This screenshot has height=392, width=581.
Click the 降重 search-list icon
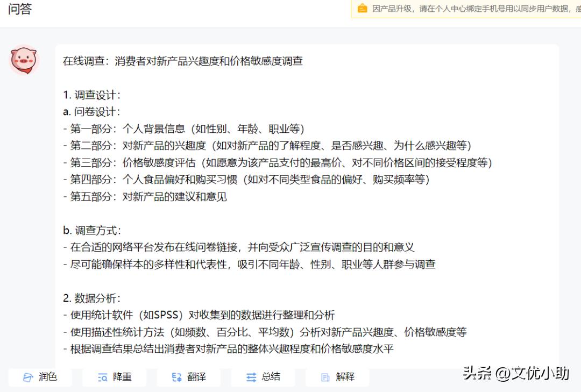click(x=102, y=377)
